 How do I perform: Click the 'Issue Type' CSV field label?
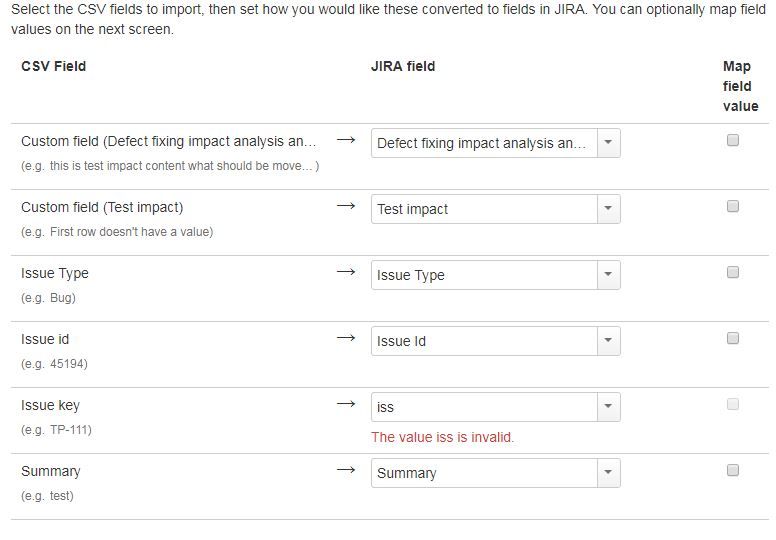pyautogui.click(x=55, y=273)
